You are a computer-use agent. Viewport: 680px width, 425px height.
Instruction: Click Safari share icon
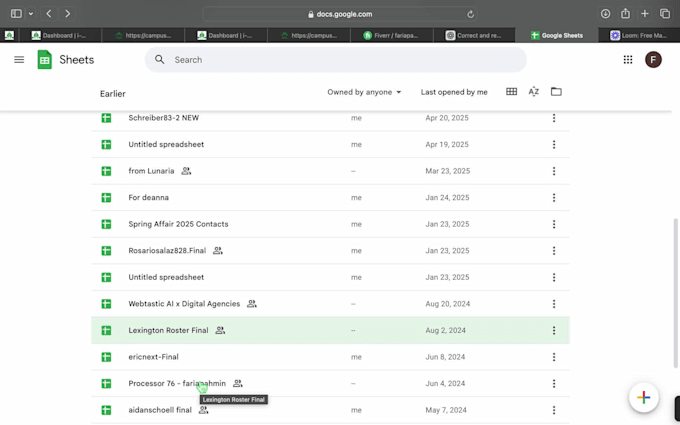click(x=625, y=13)
